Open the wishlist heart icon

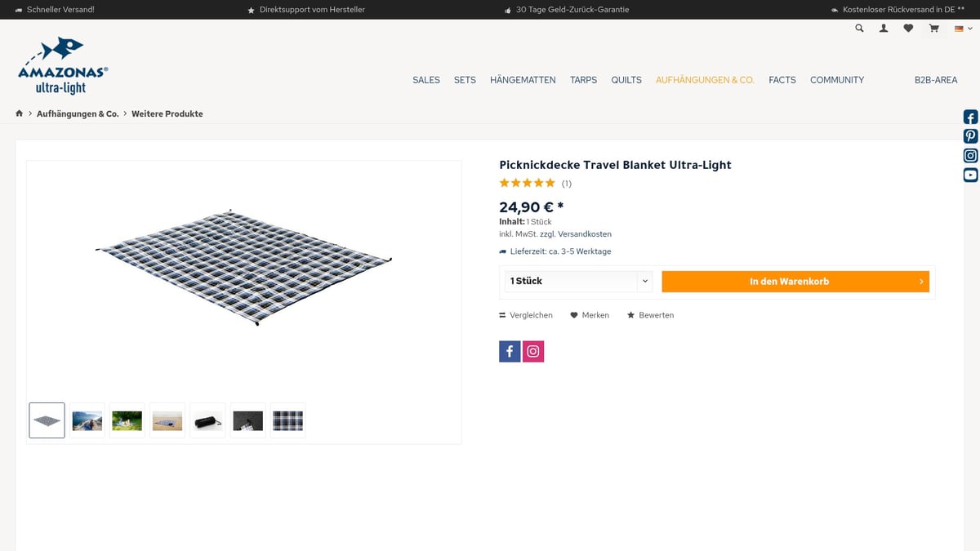(908, 28)
